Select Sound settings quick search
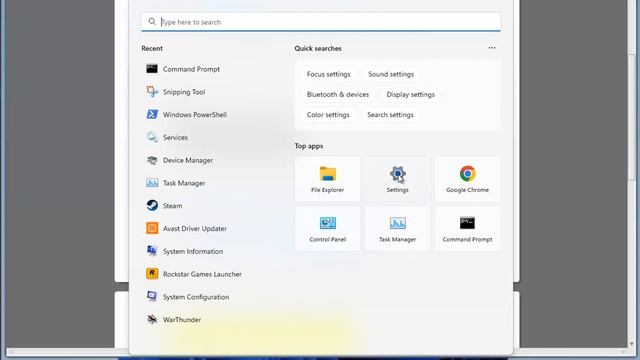640x360 pixels. pyautogui.click(x=391, y=74)
